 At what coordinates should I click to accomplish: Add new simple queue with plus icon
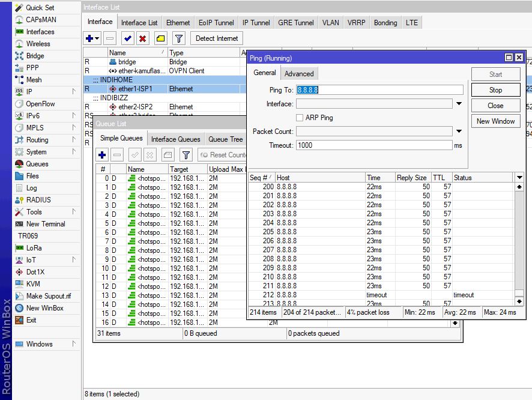[102, 155]
